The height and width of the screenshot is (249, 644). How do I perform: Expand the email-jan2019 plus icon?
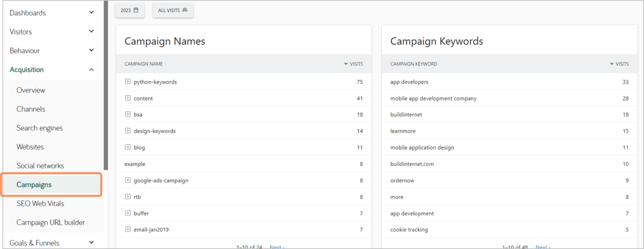pos(128,230)
